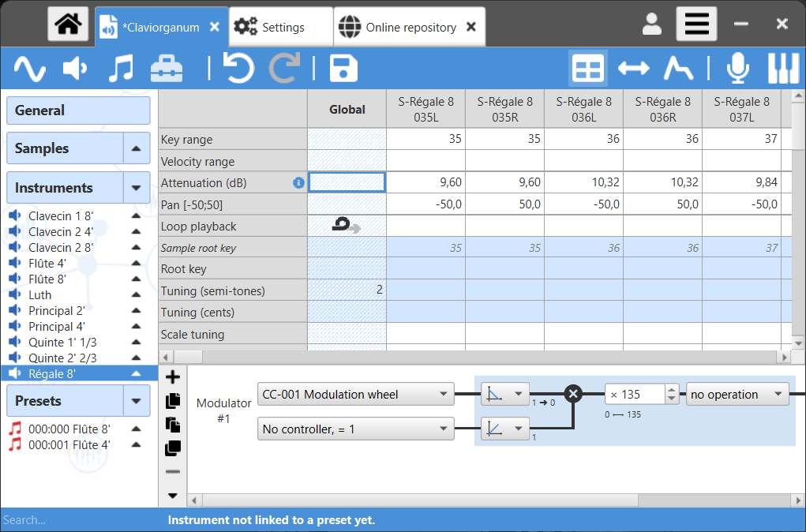Open the 'no operation' transform dropdown
Image resolution: width=806 pixels, height=532 pixels.
point(737,394)
